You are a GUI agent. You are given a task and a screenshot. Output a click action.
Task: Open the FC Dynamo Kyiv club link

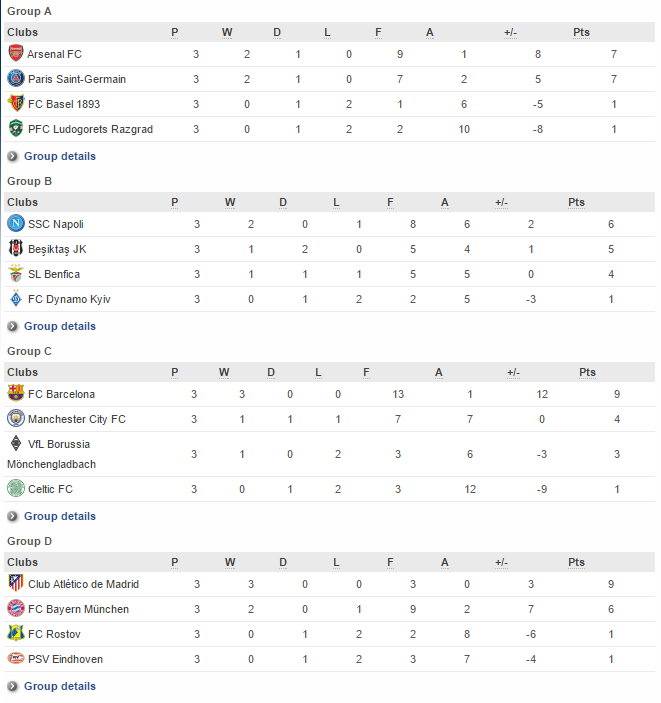[x=69, y=299]
